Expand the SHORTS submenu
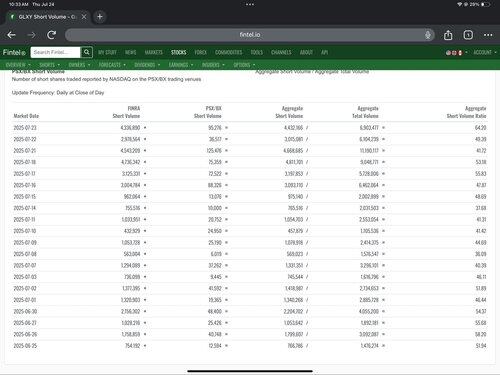 49,65
